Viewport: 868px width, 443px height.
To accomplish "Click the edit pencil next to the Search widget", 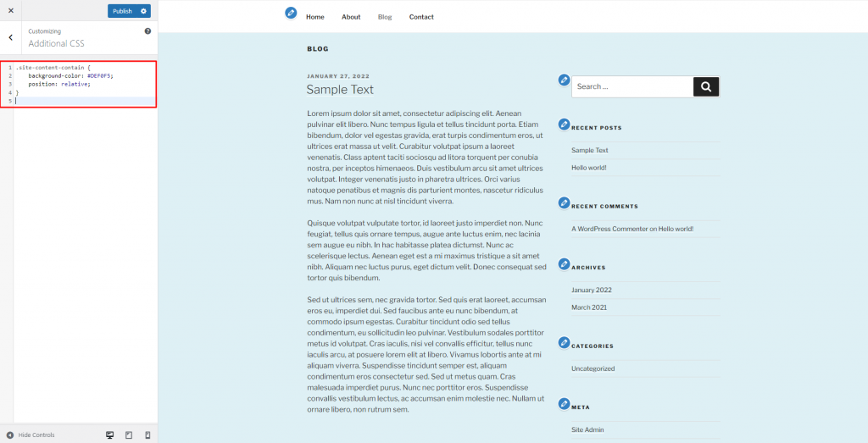I will (x=564, y=80).
